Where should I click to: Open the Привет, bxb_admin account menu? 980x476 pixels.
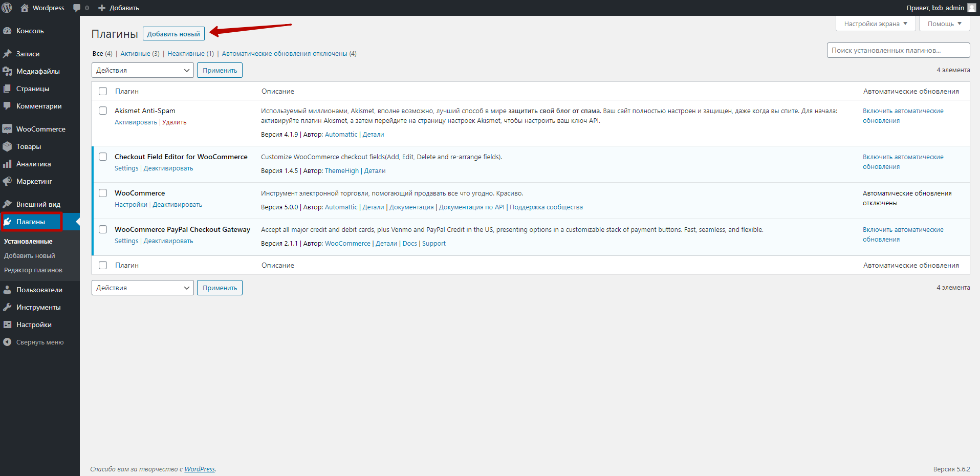click(941, 8)
